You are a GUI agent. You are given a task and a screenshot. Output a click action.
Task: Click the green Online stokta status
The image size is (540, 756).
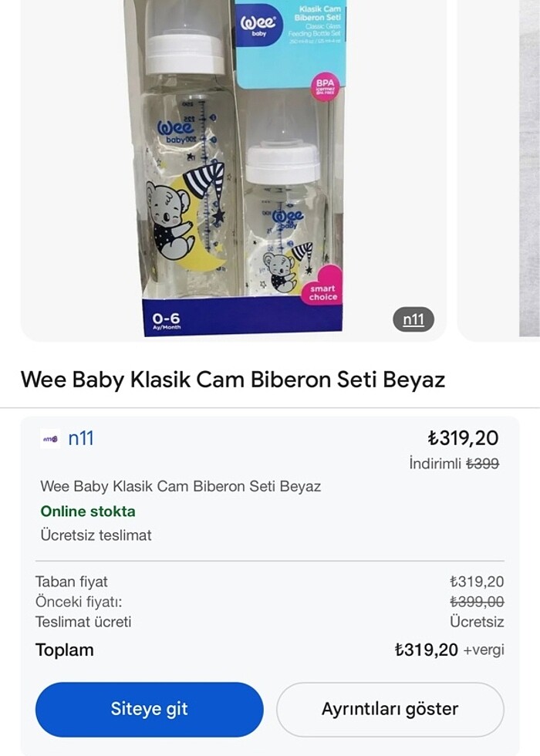coord(88,511)
